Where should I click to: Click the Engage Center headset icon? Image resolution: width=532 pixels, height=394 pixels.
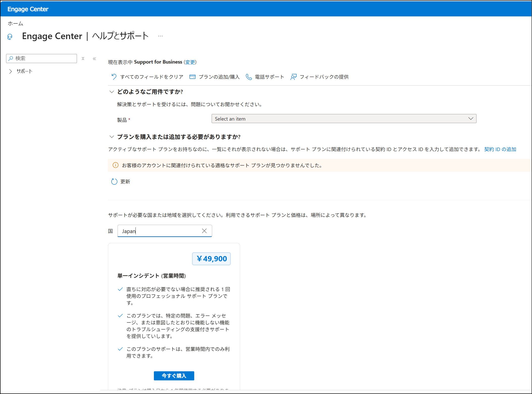[10, 37]
